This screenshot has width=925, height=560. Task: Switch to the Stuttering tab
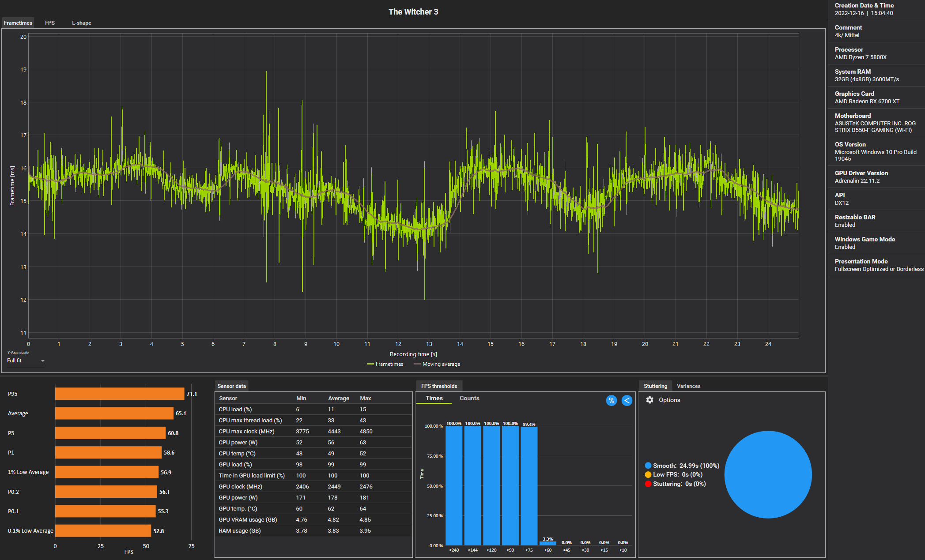(x=655, y=386)
